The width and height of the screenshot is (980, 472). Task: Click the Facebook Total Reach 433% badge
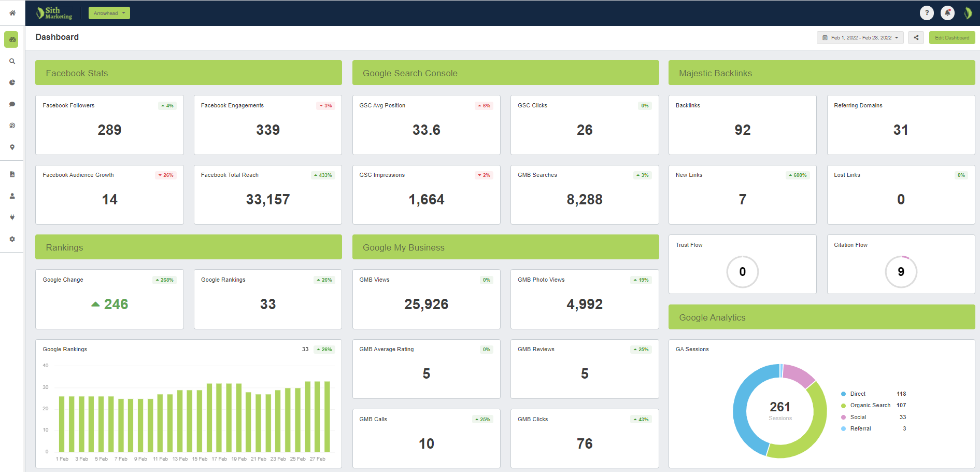[323, 175]
